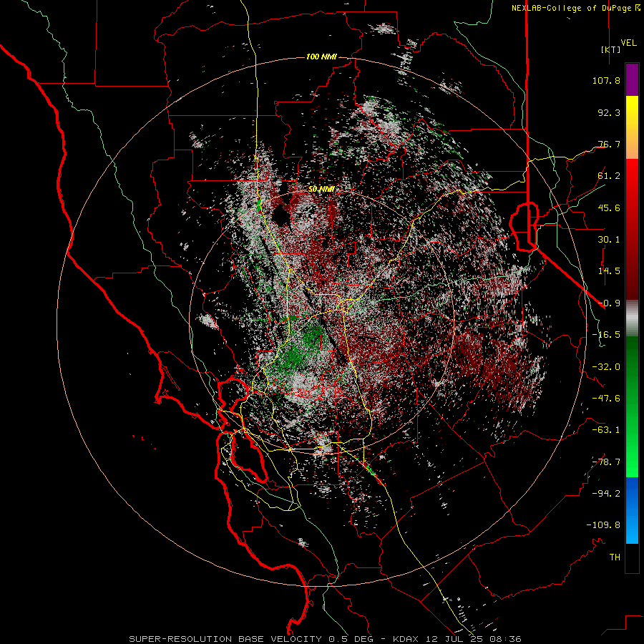Click the NEXLAB-College of DuPage label
The width and height of the screenshot is (644, 644).
576,8
